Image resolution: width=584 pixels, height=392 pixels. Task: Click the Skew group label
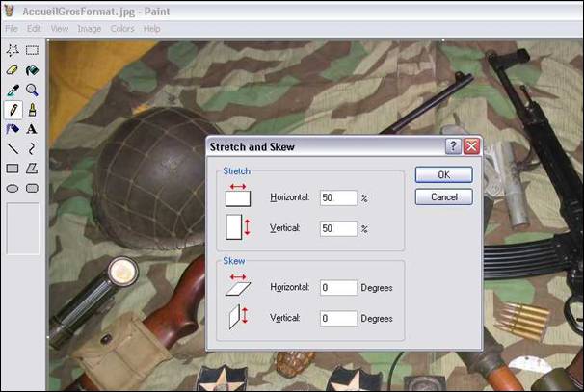(234, 261)
